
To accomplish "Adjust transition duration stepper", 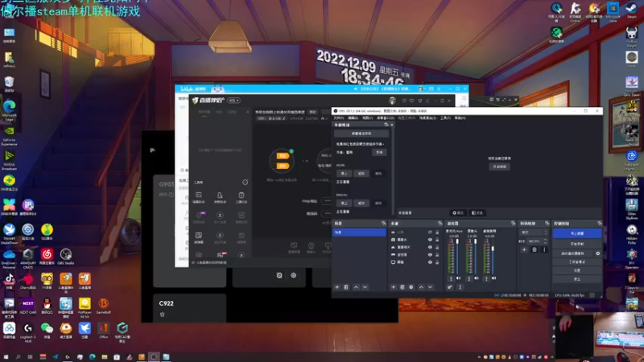I will tap(546, 241).
